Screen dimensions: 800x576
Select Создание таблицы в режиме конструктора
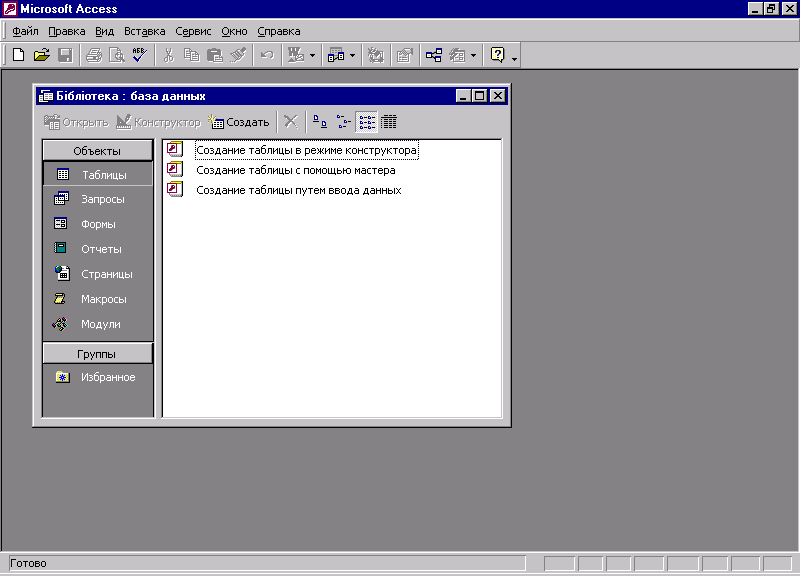tap(307, 151)
